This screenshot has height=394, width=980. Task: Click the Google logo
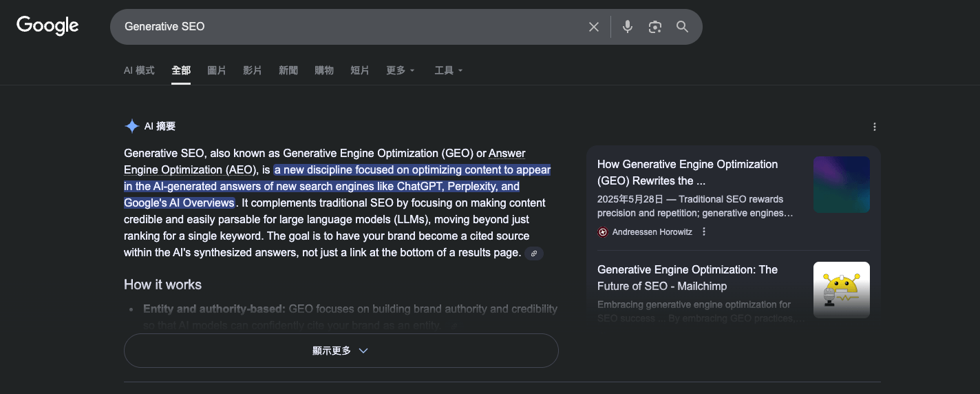click(47, 26)
